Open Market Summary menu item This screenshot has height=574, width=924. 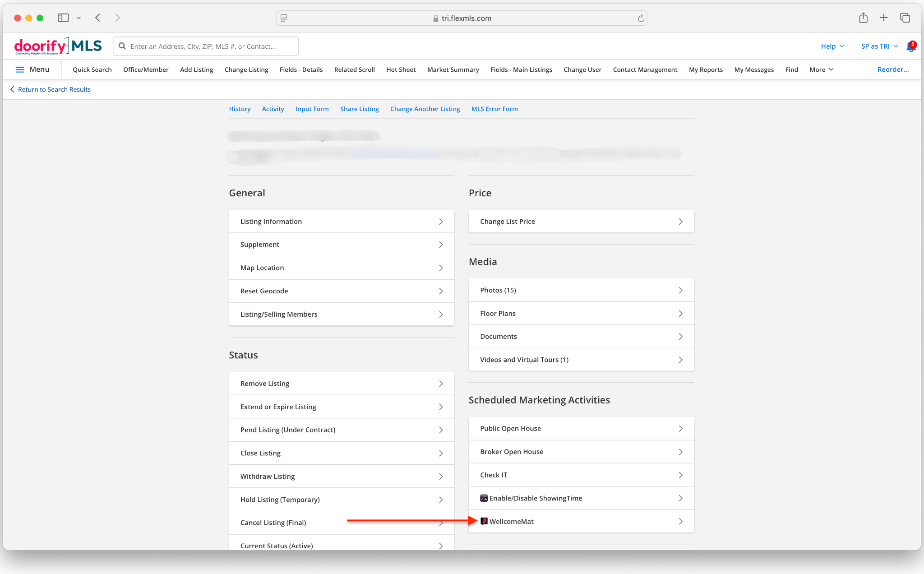[453, 69]
